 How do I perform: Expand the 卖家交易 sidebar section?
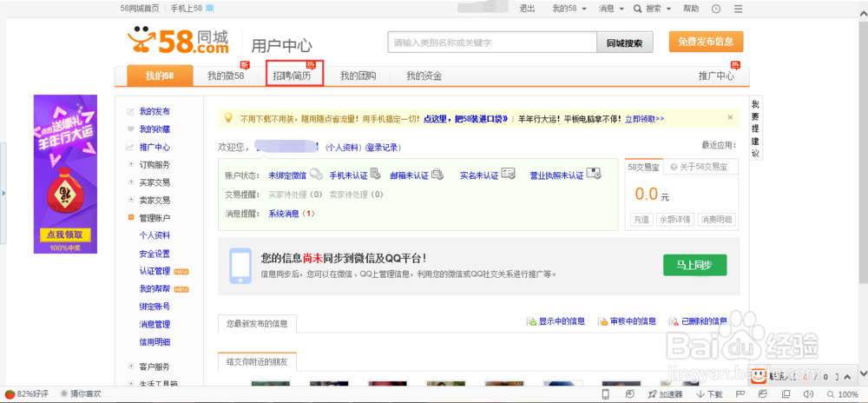(131, 199)
